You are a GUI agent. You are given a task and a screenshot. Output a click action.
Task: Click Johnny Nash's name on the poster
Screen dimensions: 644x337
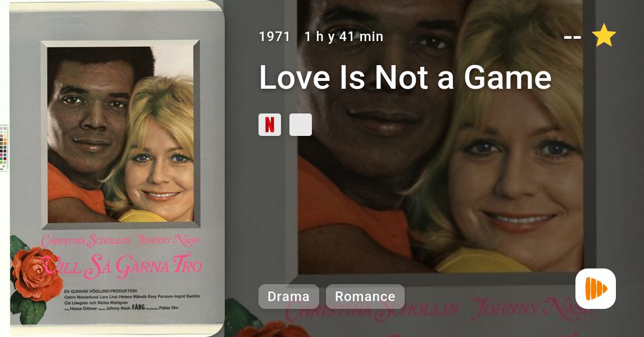pyautogui.click(x=169, y=240)
